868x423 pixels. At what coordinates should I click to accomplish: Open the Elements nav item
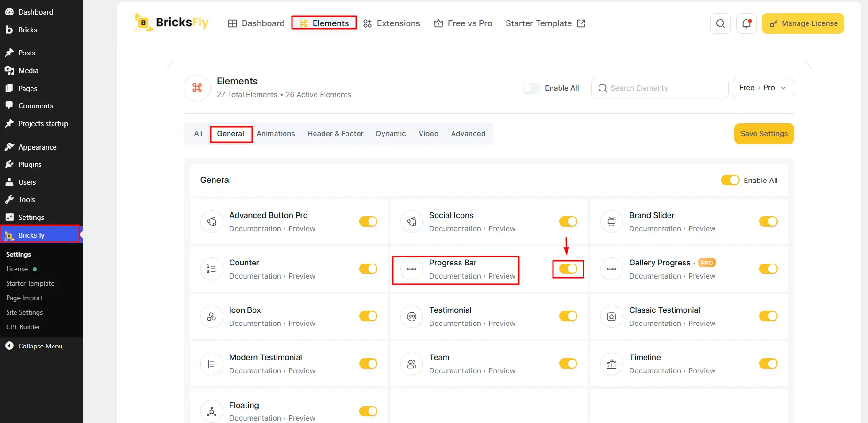click(x=324, y=23)
